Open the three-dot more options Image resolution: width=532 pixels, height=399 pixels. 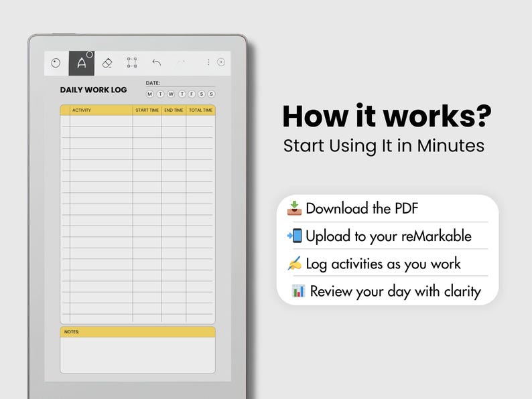tap(208, 62)
